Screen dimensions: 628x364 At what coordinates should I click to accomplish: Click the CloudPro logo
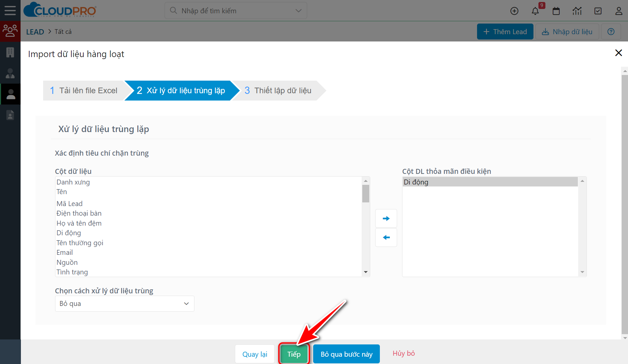click(x=60, y=10)
